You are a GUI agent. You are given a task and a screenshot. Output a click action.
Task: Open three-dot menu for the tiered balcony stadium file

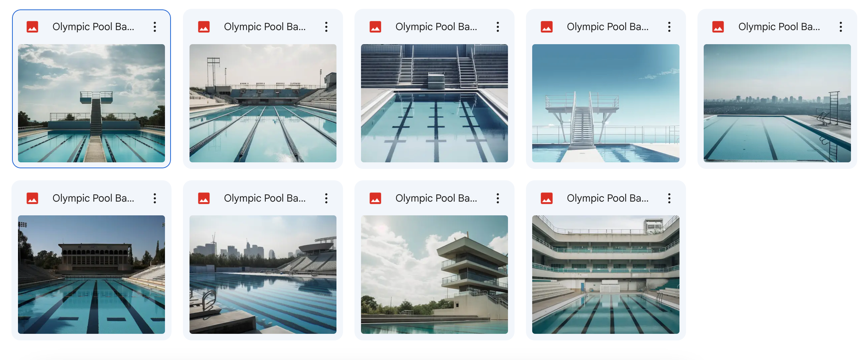(x=669, y=198)
